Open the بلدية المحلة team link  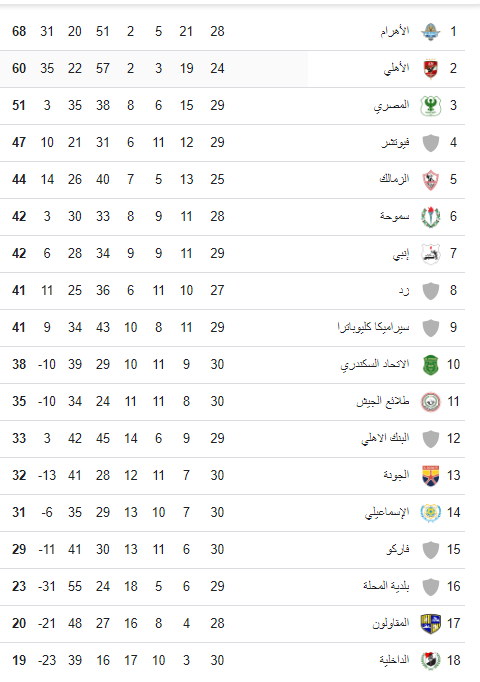point(386,586)
